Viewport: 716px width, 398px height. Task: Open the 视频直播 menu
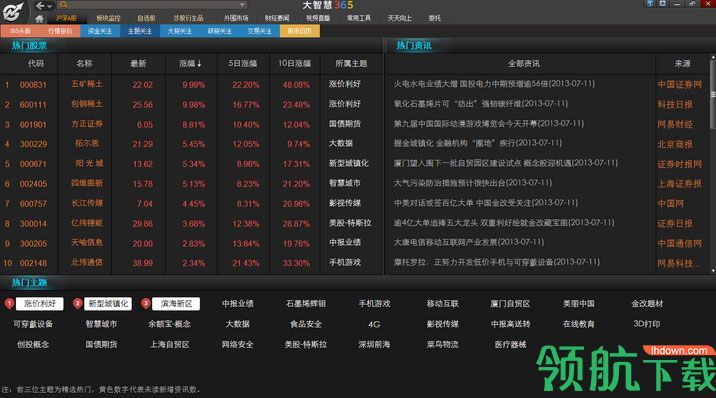(x=318, y=18)
